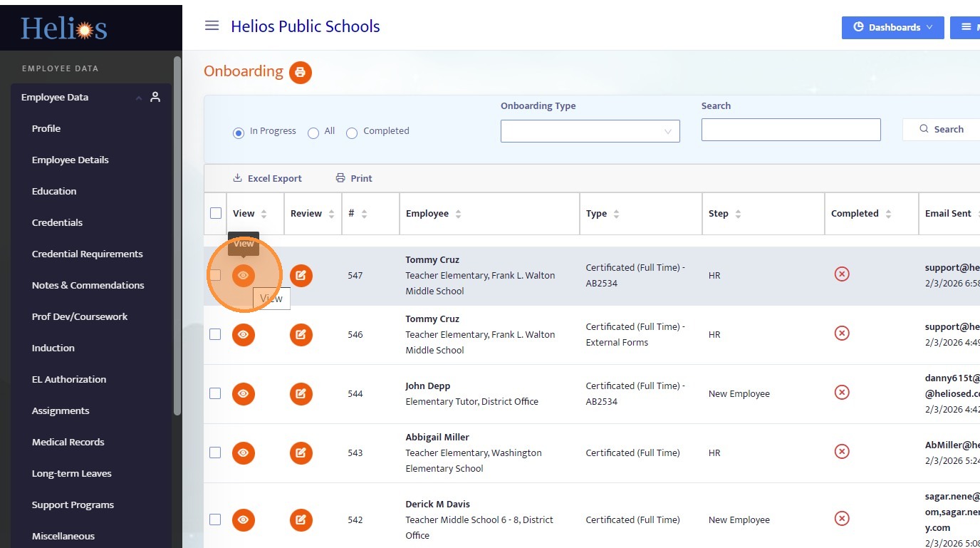Click the red incomplete X icon for row 547
Screen dimensions: 980x548
point(842,274)
